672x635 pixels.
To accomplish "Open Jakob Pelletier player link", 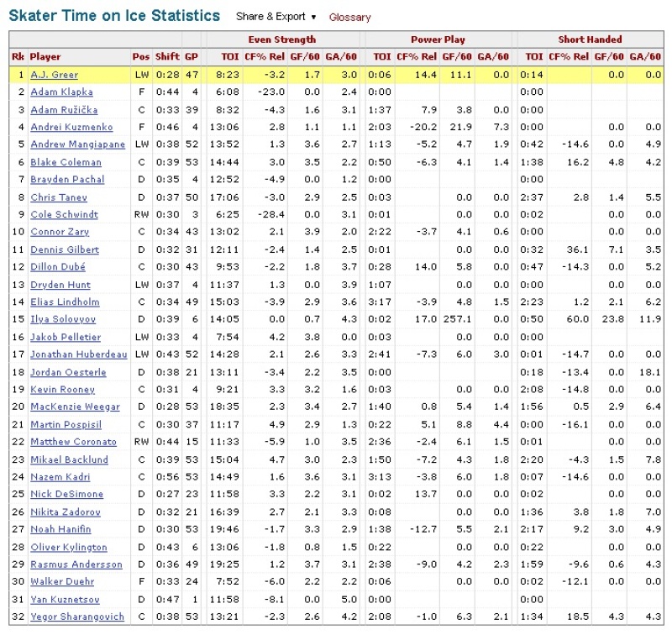I will coord(66,337).
